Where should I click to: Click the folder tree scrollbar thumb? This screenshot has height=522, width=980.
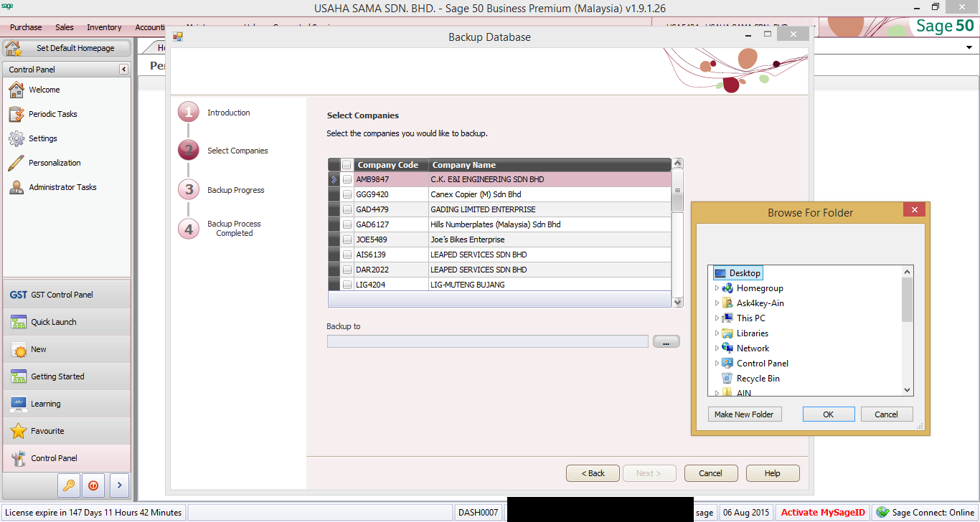[908, 300]
